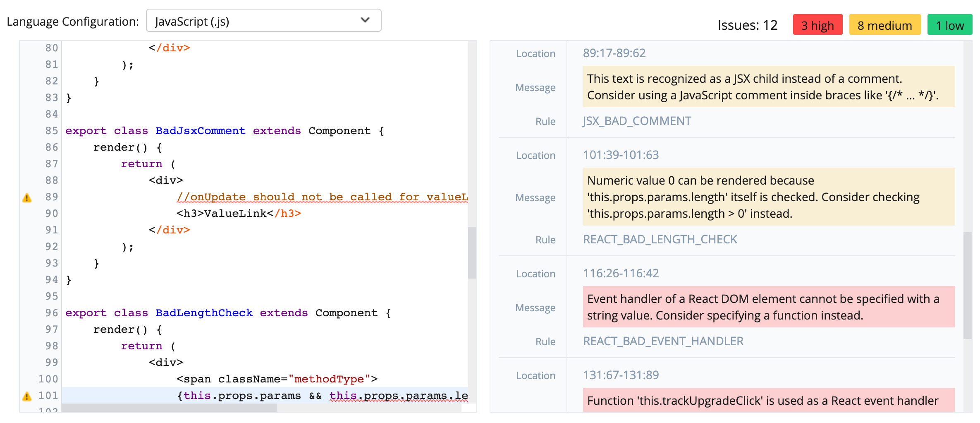Screen dimensions: 980x423
Task: Click the closing </div> tag on line 91
Action: (x=170, y=230)
